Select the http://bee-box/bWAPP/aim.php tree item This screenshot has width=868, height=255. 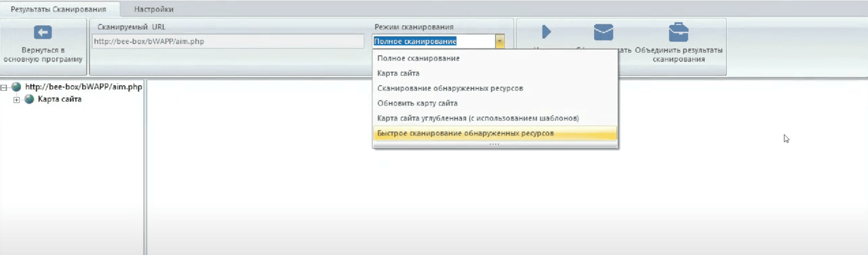coord(83,87)
